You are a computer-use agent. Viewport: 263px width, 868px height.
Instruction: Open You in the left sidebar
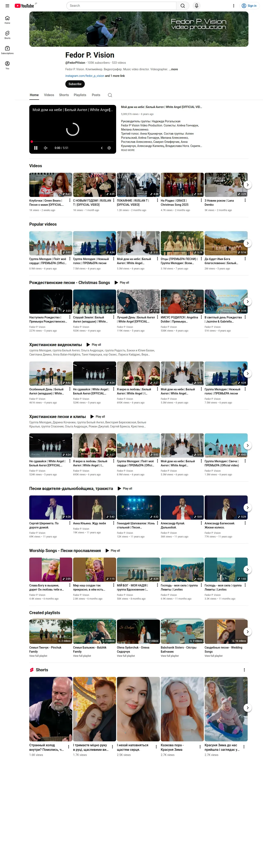point(7,65)
